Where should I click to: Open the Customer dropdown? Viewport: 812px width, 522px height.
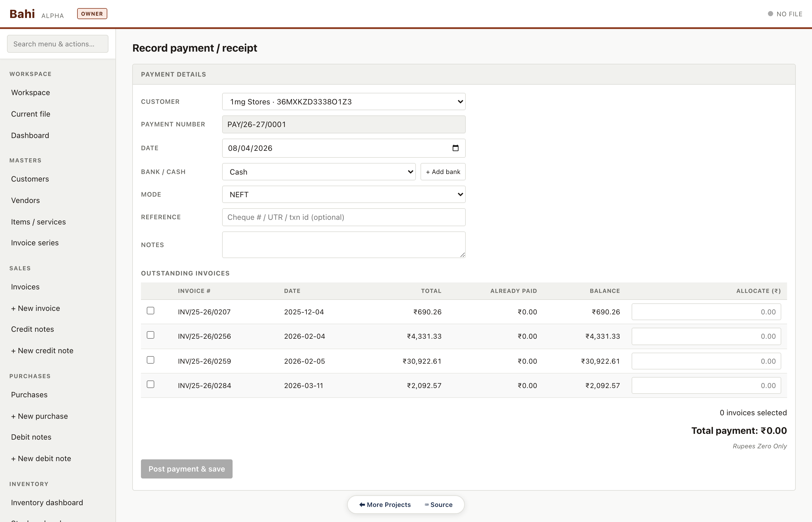pos(343,102)
